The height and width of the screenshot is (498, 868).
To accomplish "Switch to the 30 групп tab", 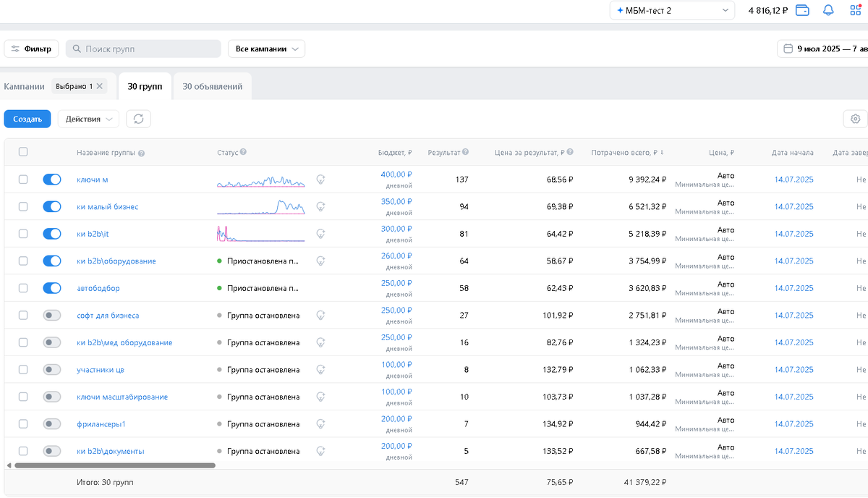I will point(145,86).
